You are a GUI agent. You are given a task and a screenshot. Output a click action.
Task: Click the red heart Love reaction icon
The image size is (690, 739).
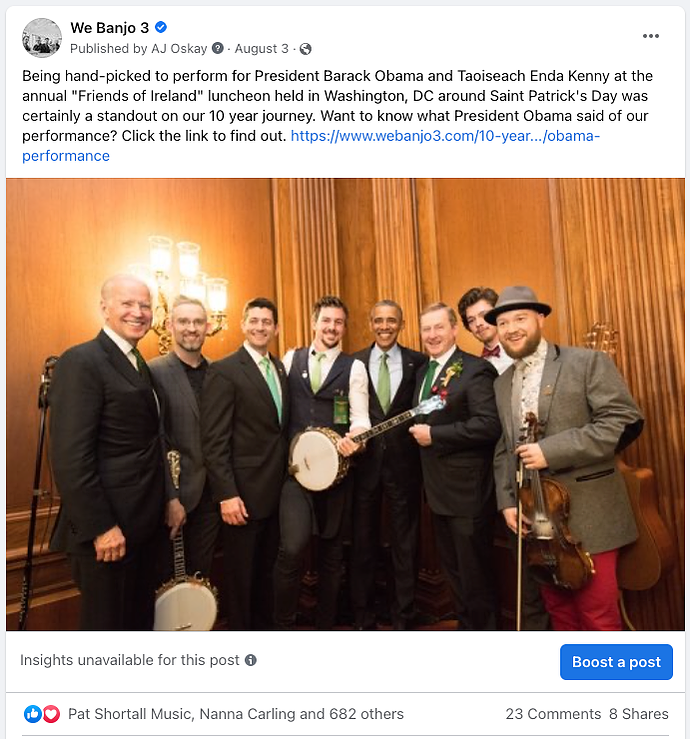(51, 714)
